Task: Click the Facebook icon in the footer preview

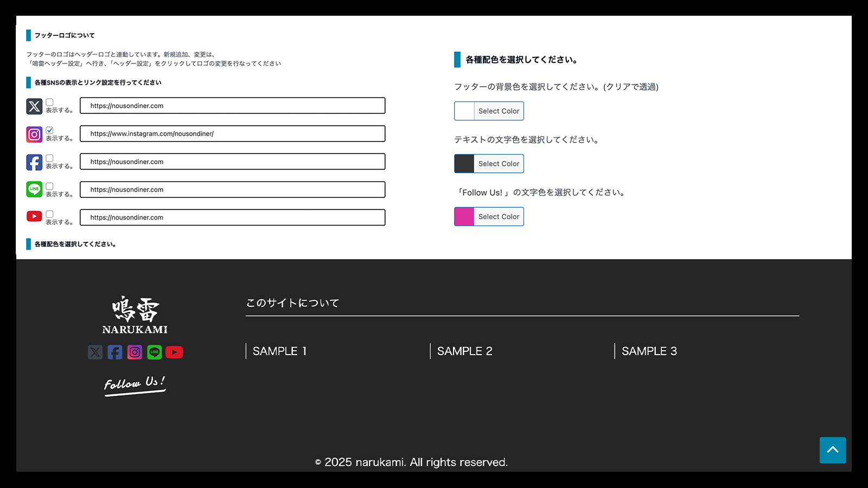Action: pyautogui.click(x=114, y=352)
